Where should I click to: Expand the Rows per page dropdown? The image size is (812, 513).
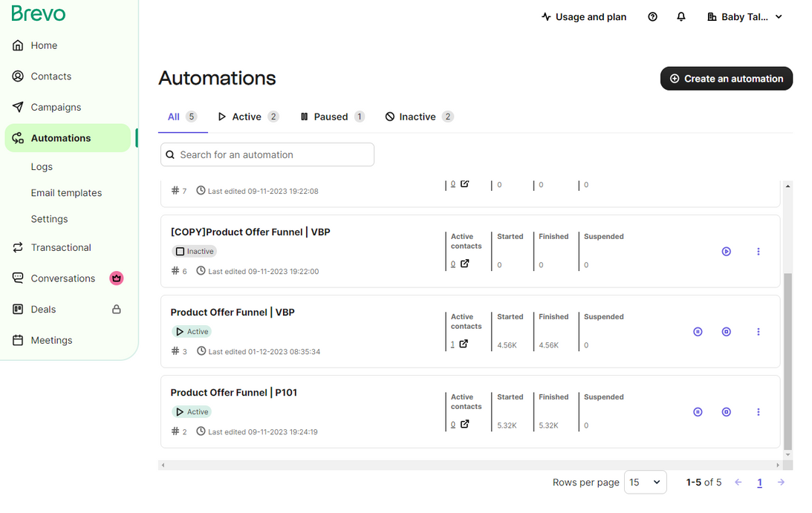point(645,483)
